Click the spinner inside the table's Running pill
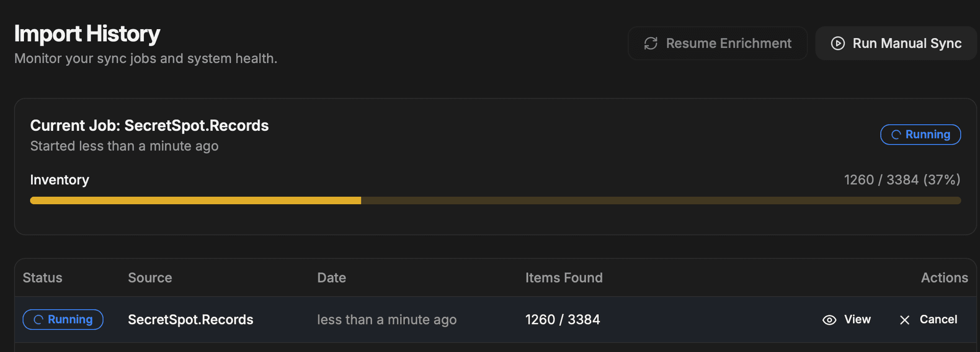The width and height of the screenshot is (980, 352). click(38, 319)
